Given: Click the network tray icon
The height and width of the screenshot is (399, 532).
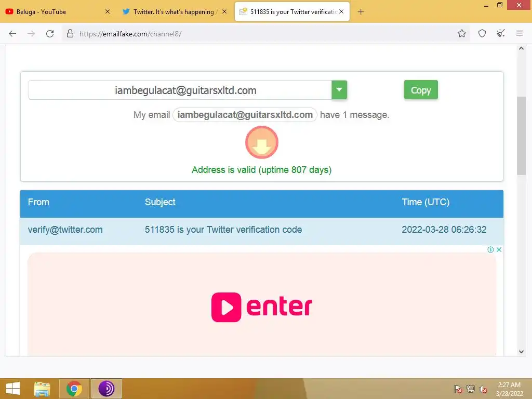Looking at the screenshot, I should [x=471, y=389].
